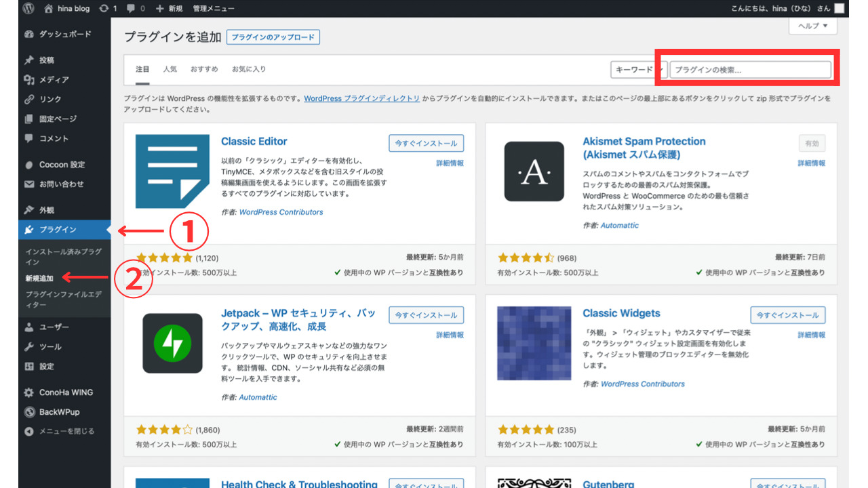The width and height of the screenshot is (868, 488).
Task: Click the WordPress logo icon in the admin bar
Action: click(28, 9)
